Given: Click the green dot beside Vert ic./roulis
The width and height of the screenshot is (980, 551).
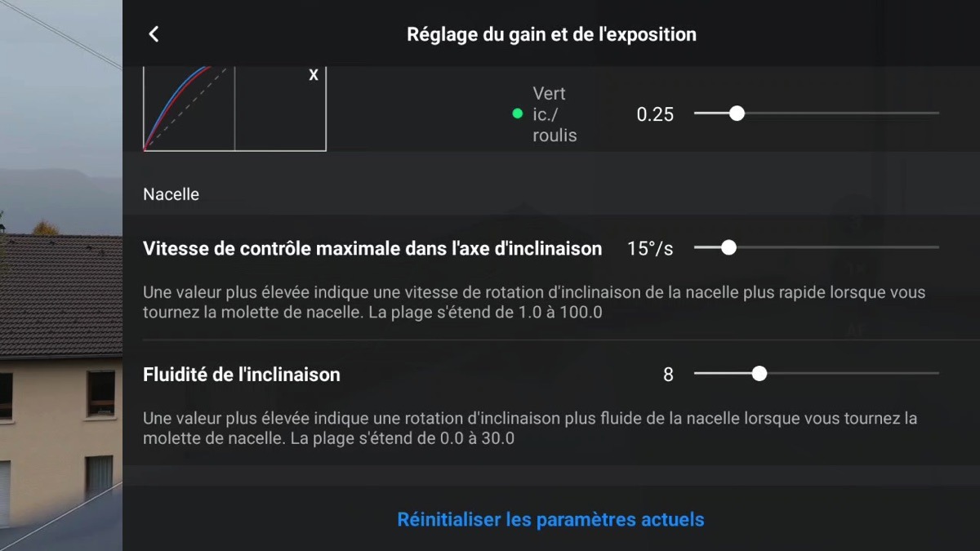Looking at the screenshot, I should [517, 114].
